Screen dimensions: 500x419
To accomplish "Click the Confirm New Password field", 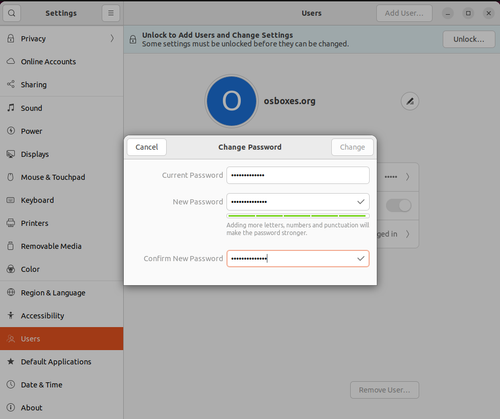I will 298,258.
